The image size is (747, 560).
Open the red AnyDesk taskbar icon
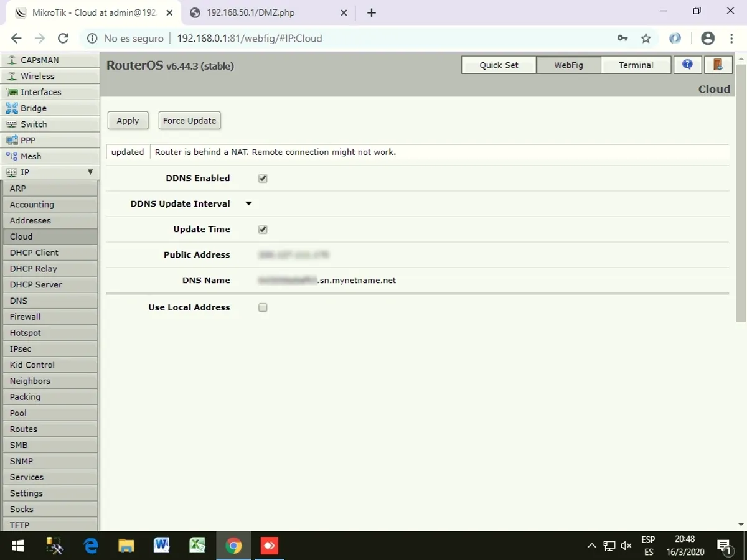(x=270, y=546)
